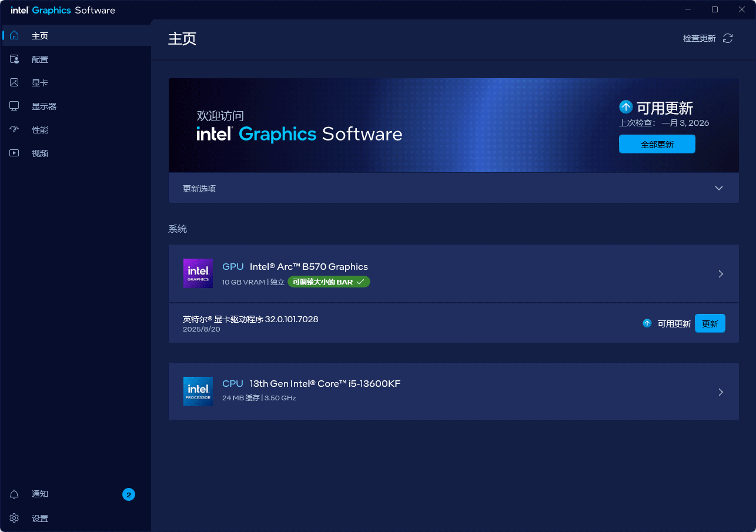This screenshot has width=756, height=532.
Task: Select the 更新选项 label
Action: 199,189
